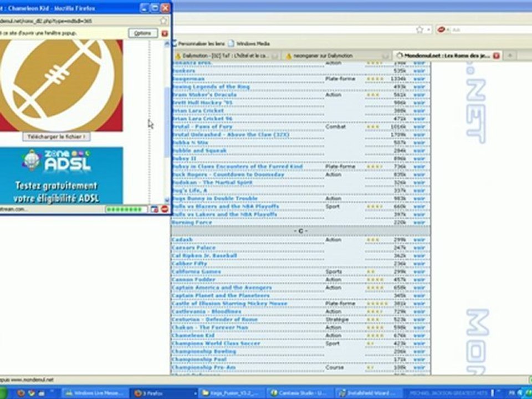
Task: Click the football image in popup window
Action: 62,85
